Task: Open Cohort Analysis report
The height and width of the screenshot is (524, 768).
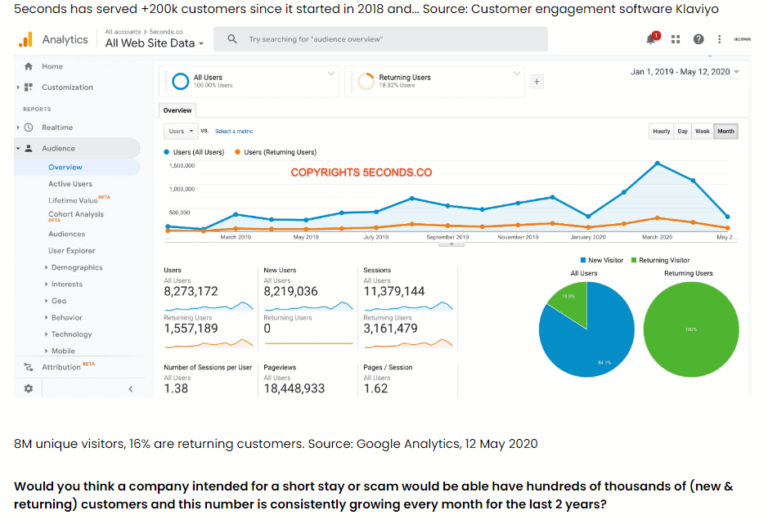Action: click(76, 214)
